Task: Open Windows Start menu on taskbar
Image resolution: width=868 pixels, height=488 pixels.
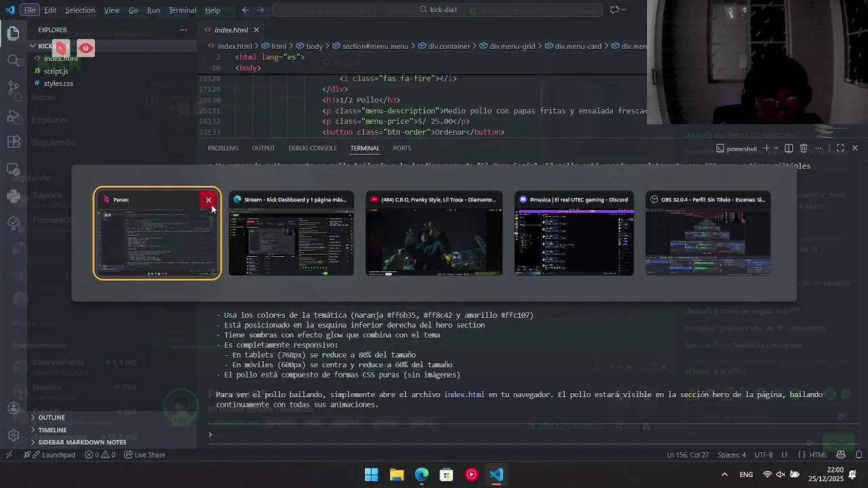Action: (x=372, y=474)
